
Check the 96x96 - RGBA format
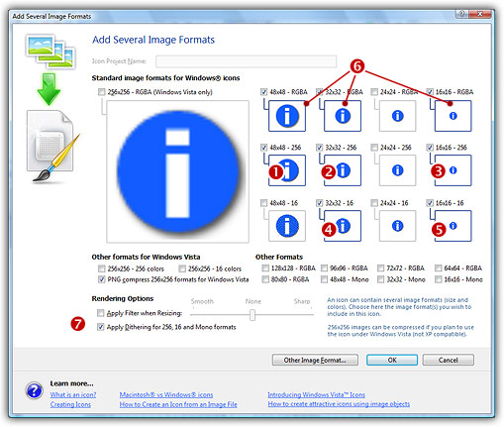coord(324,267)
